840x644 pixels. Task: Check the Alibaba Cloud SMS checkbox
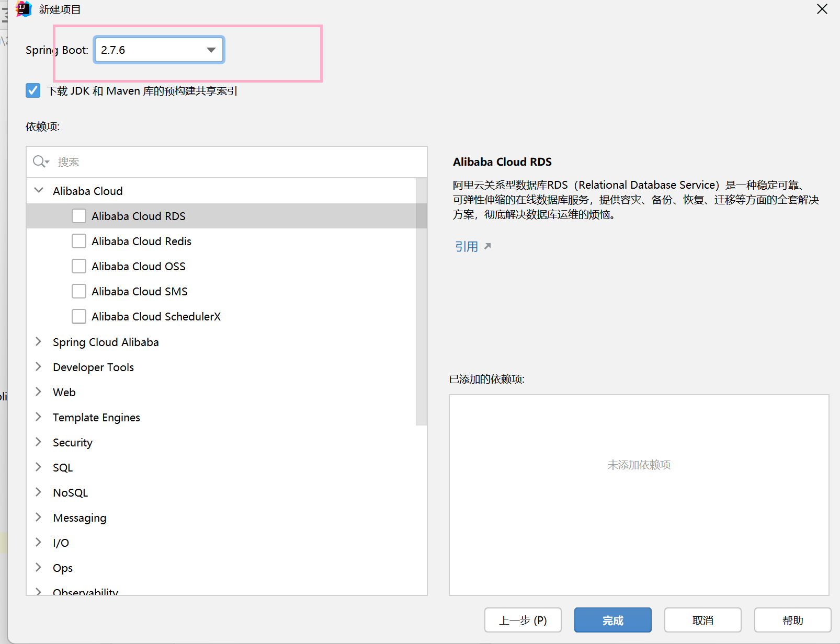pos(79,291)
